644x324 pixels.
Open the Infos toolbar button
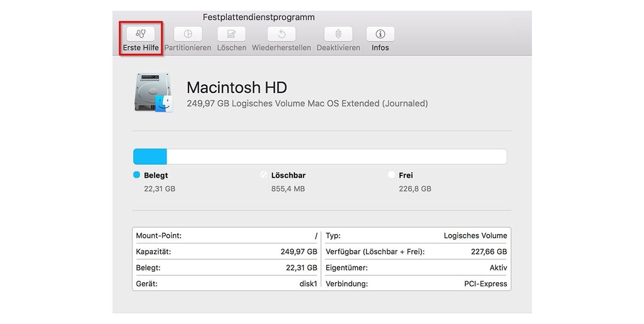click(380, 34)
